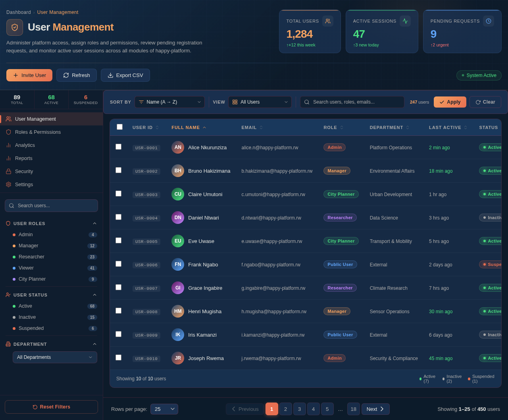Screen dimensions: 508x420
Task: Click the AN avatar for Alice
Action: (178, 147)
